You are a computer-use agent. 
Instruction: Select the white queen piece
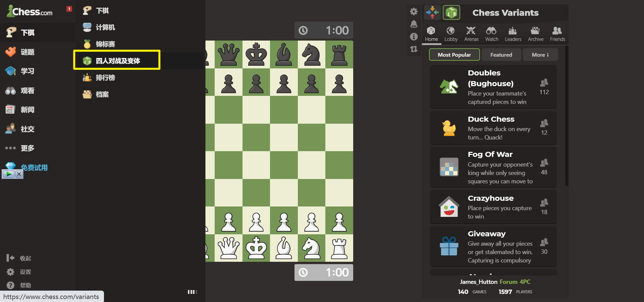pos(229,248)
